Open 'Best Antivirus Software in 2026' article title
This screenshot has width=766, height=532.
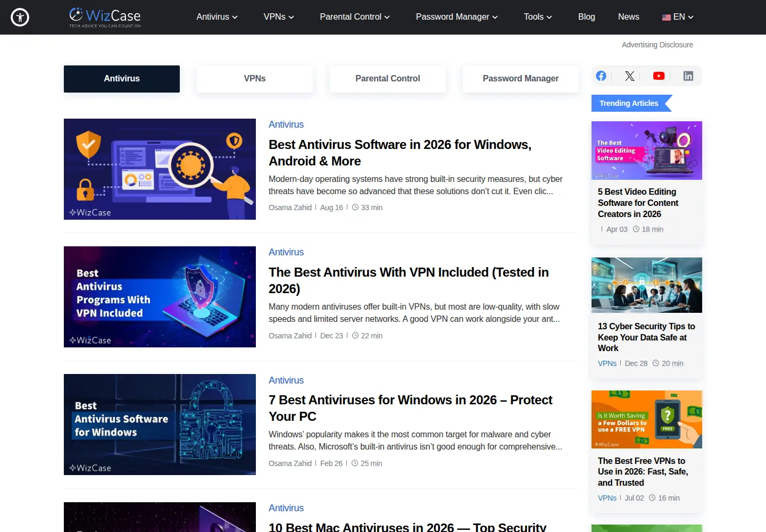coord(400,153)
